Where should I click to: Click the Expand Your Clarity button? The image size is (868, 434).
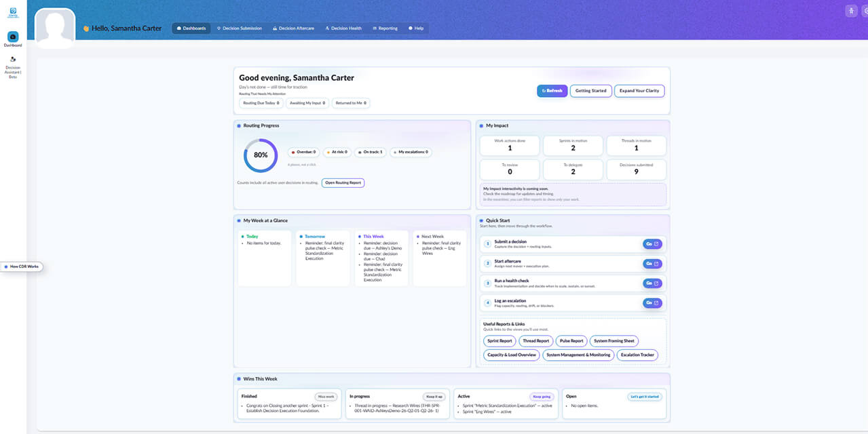639,90
